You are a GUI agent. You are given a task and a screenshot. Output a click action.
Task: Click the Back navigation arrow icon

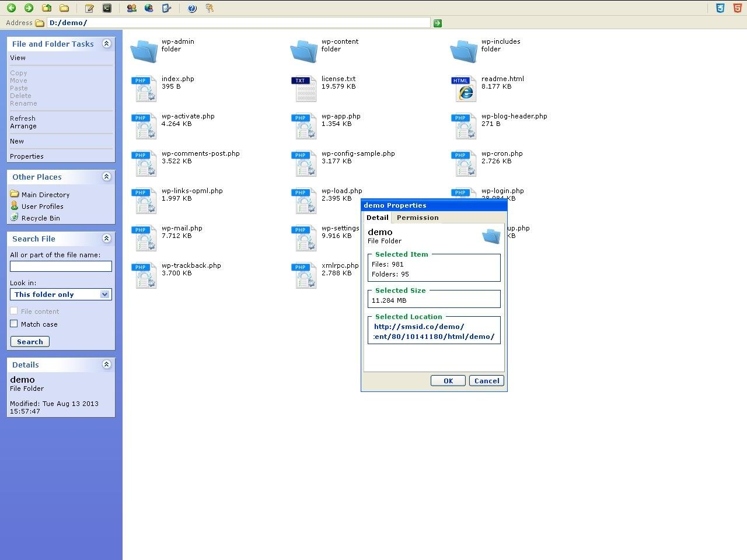point(11,8)
